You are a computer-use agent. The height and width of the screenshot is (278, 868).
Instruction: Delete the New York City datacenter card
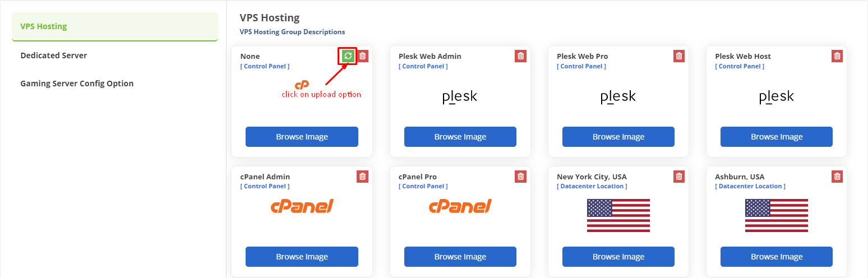679,177
